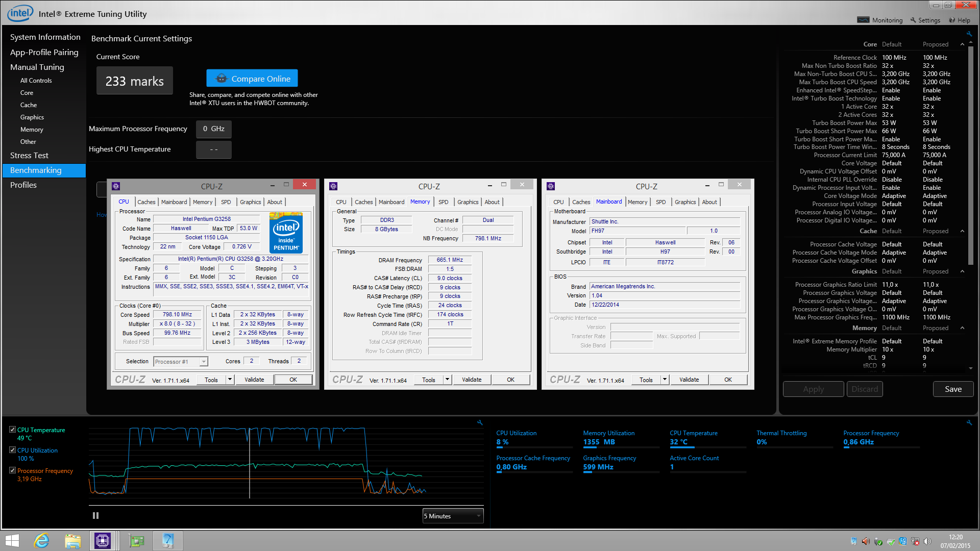Pause the monitoring graph
The height and width of the screenshot is (551, 980).
(x=95, y=515)
